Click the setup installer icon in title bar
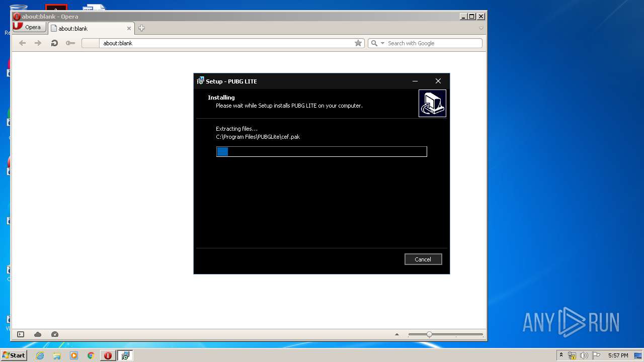Image resolution: width=644 pixels, height=362 pixels. (x=200, y=81)
